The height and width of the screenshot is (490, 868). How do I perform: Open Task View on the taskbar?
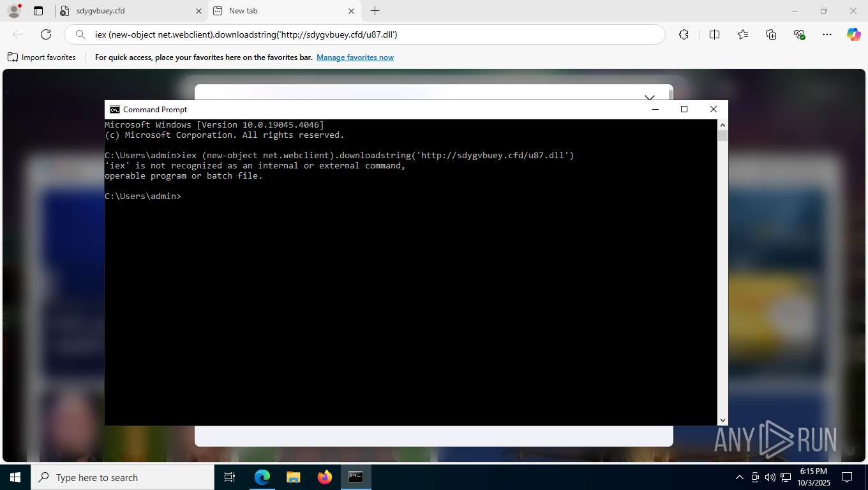230,477
